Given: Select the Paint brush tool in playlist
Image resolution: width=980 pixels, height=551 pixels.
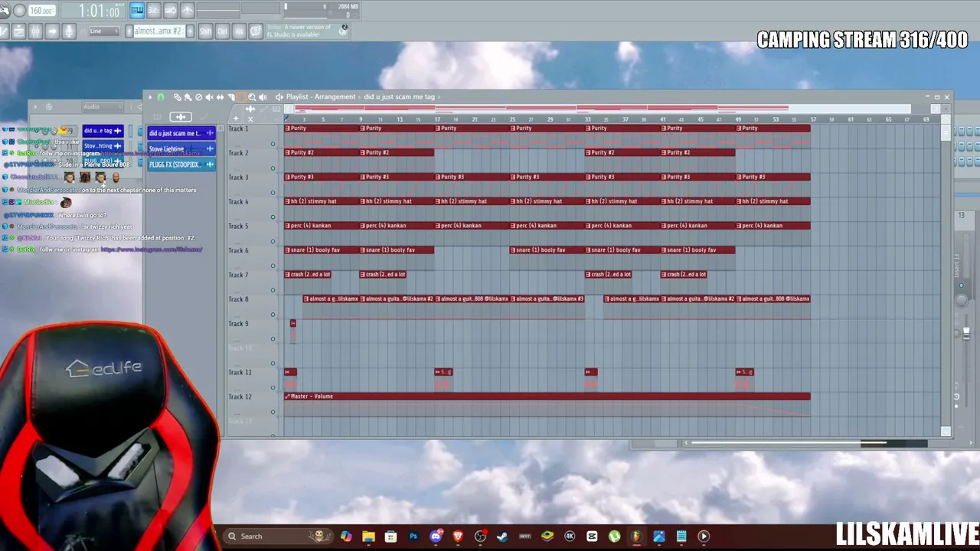Looking at the screenshot, I should pos(188,97).
